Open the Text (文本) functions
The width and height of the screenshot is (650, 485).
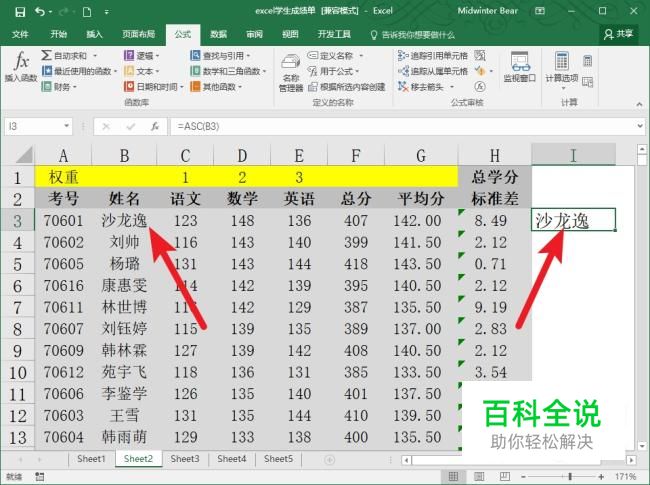pos(141,71)
